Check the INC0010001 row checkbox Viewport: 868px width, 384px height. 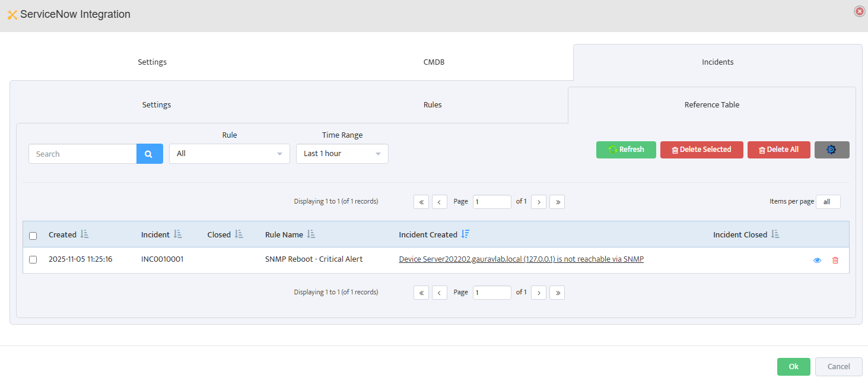33,259
